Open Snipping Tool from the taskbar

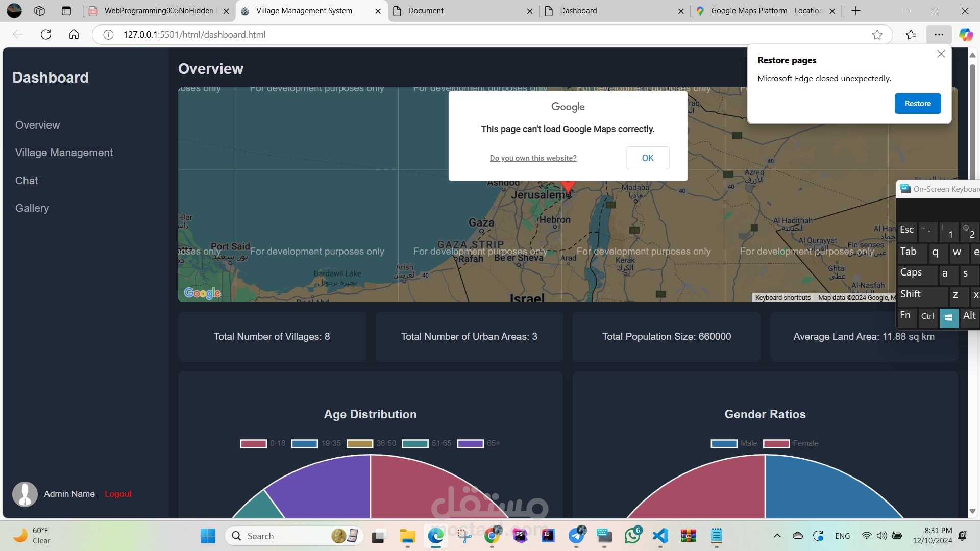[x=464, y=536]
